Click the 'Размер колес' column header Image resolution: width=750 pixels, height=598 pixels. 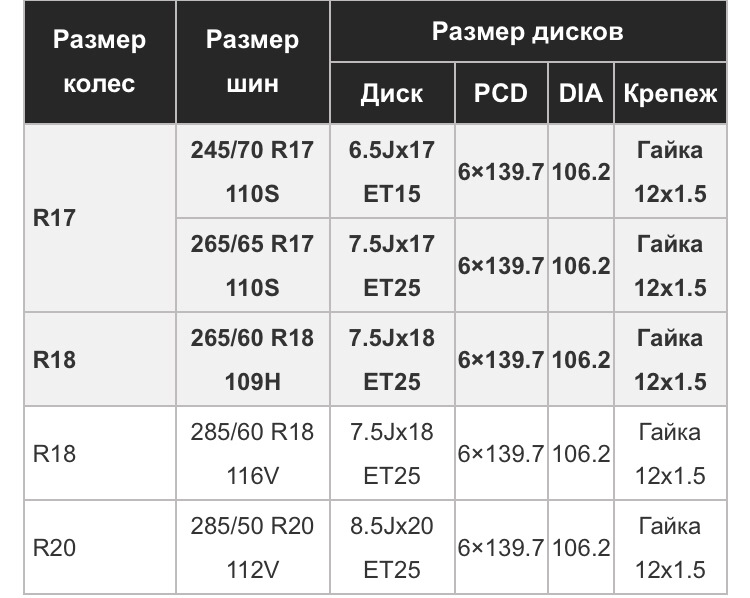click(99, 62)
